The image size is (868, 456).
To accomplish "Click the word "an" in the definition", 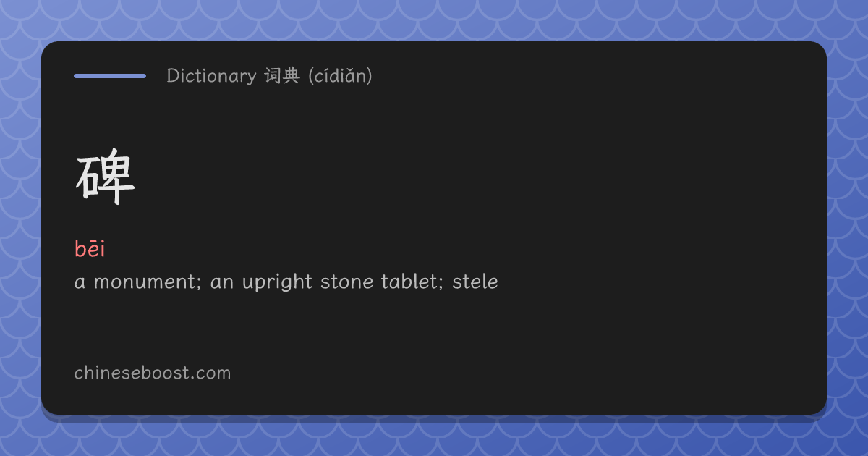I will click(x=222, y=283).
